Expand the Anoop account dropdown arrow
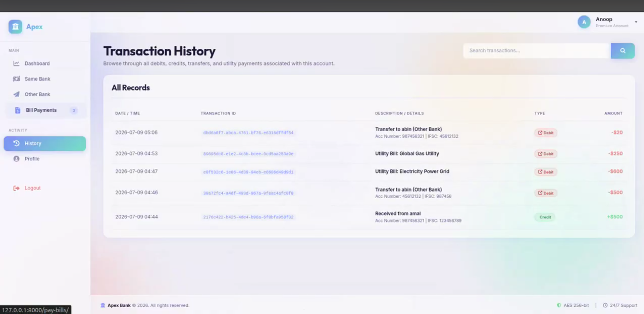Screen dimensions: 644x314 point(636,22)
